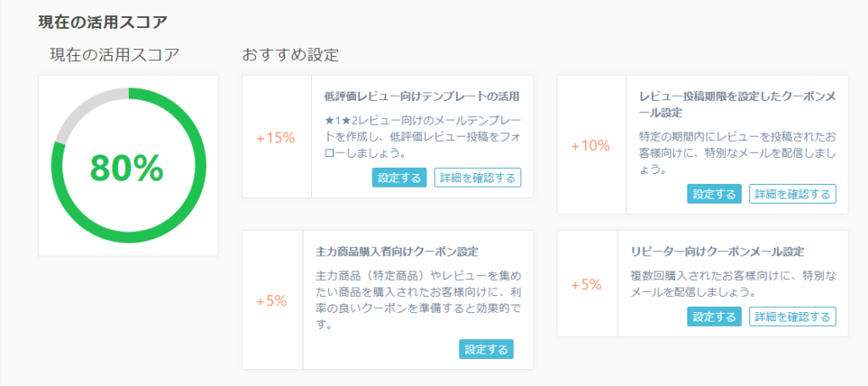Click the +5% badge for リピーター coupon

[587, 285]
